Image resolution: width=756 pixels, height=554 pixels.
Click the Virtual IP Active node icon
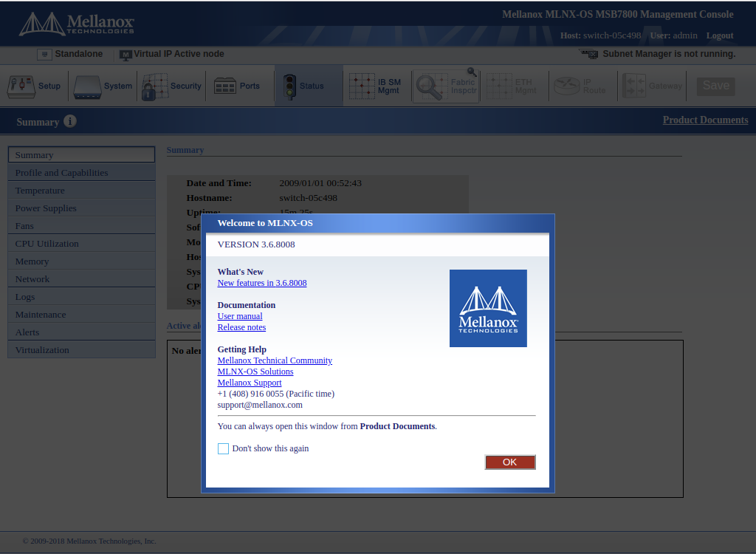(x=126, y=55)
